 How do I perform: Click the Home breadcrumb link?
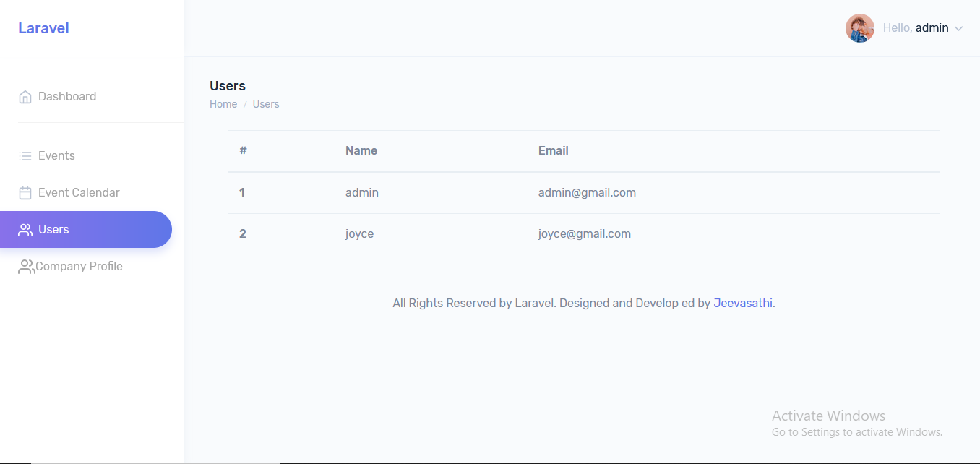pos(223,104)
